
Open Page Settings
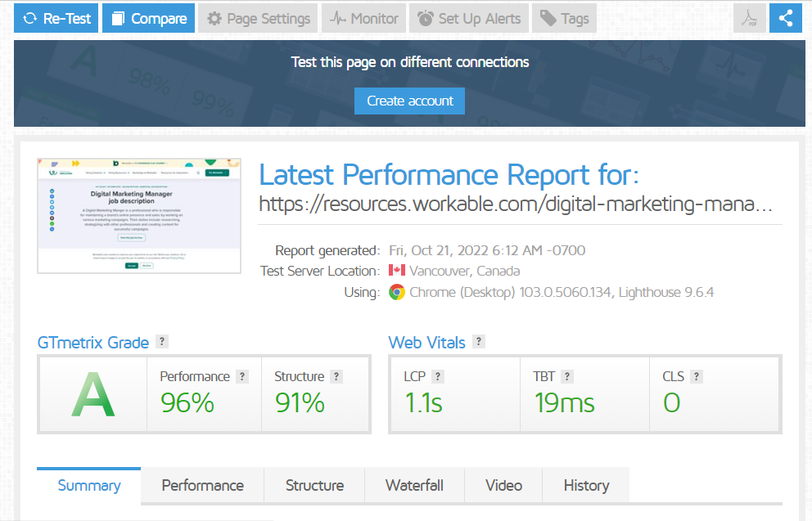pos(259,18)
